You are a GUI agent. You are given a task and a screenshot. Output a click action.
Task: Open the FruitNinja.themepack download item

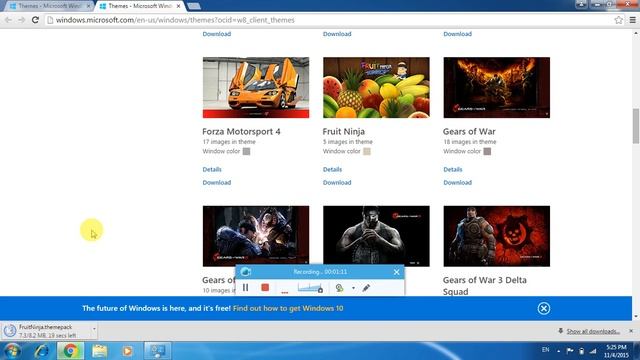tap(46, 331)
